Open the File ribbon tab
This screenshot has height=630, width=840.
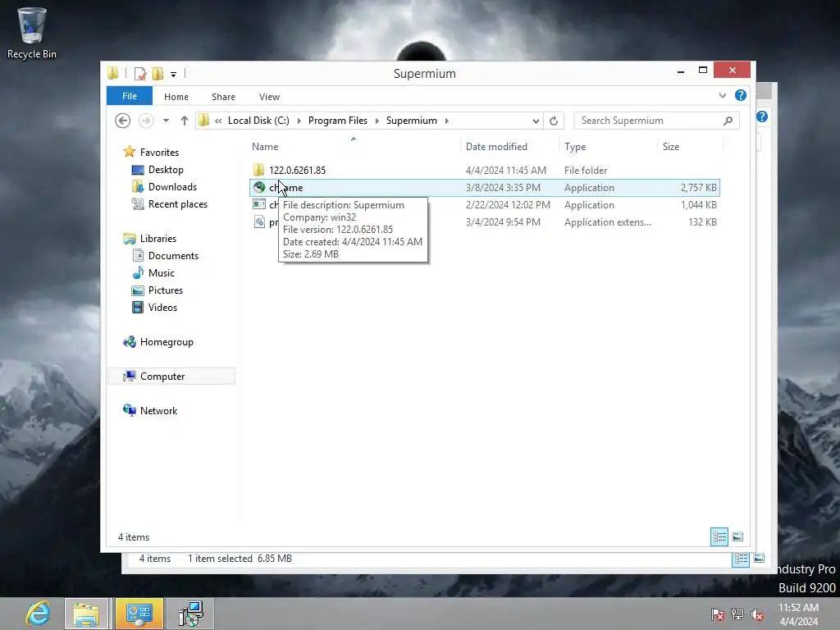129,96
